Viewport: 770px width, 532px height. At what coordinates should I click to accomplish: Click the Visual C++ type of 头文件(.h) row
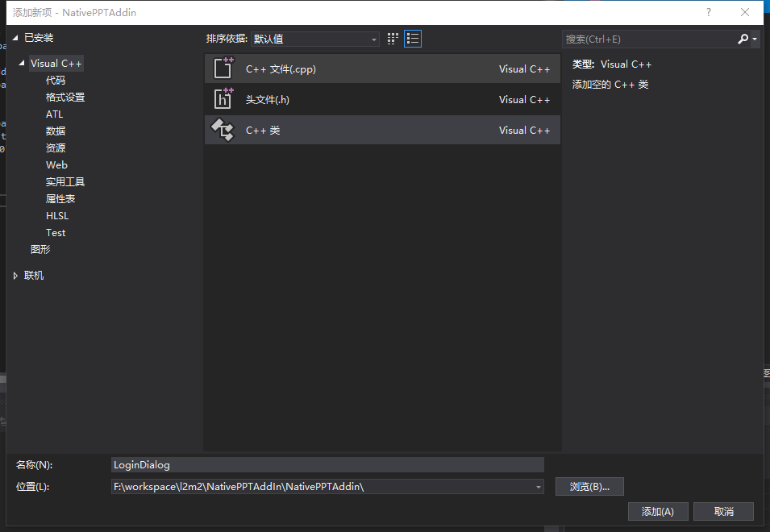(x=524, y=100)
